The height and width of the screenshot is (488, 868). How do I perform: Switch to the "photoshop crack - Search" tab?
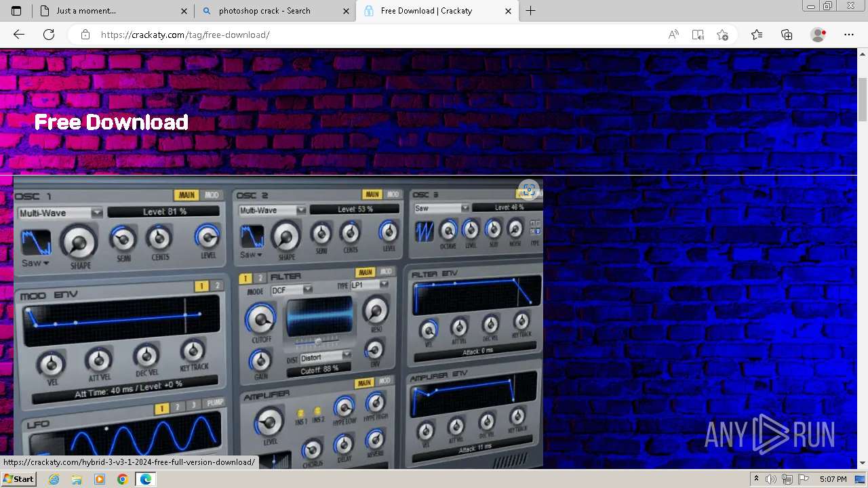click(275, 11)
